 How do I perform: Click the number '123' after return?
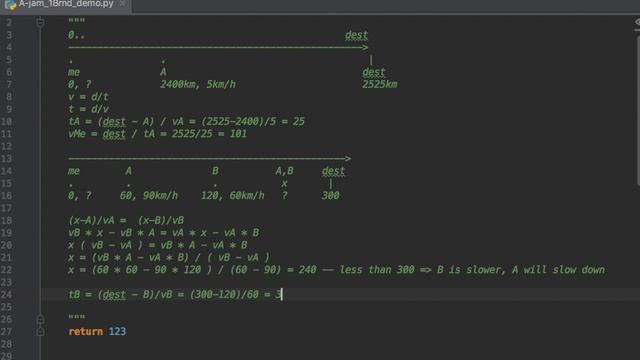(117, 331)
